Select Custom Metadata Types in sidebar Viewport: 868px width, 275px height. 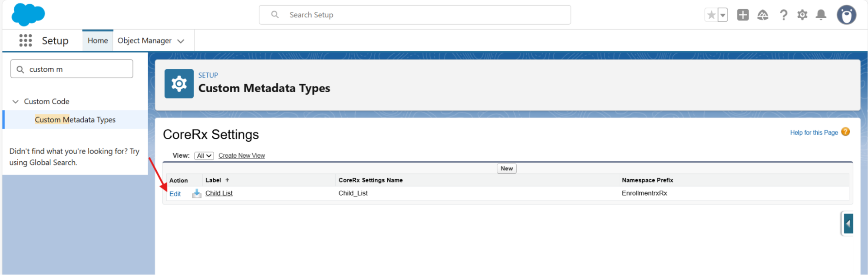tap(75, 120)
